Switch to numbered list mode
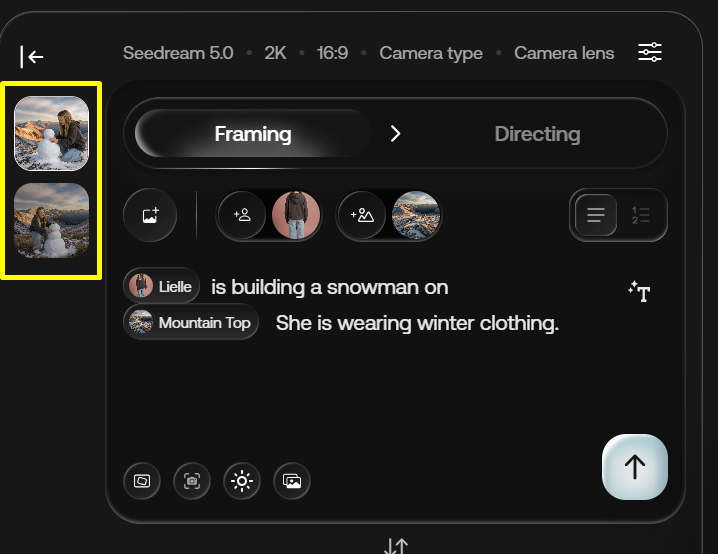718x554 pixels. (641, 215)
